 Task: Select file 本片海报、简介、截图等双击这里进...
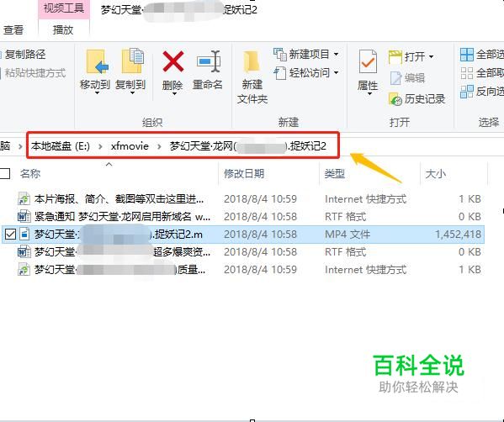(x=119, y=198)
